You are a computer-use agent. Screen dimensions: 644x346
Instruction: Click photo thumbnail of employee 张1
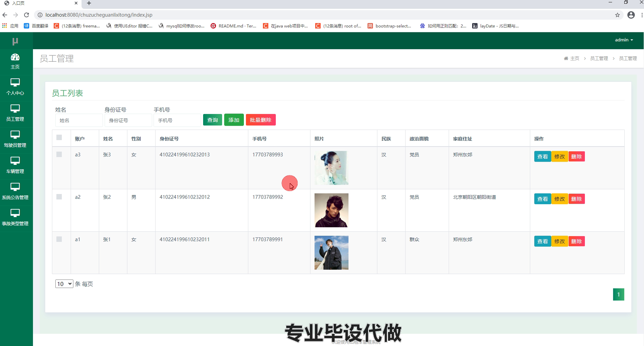[332, 253]
